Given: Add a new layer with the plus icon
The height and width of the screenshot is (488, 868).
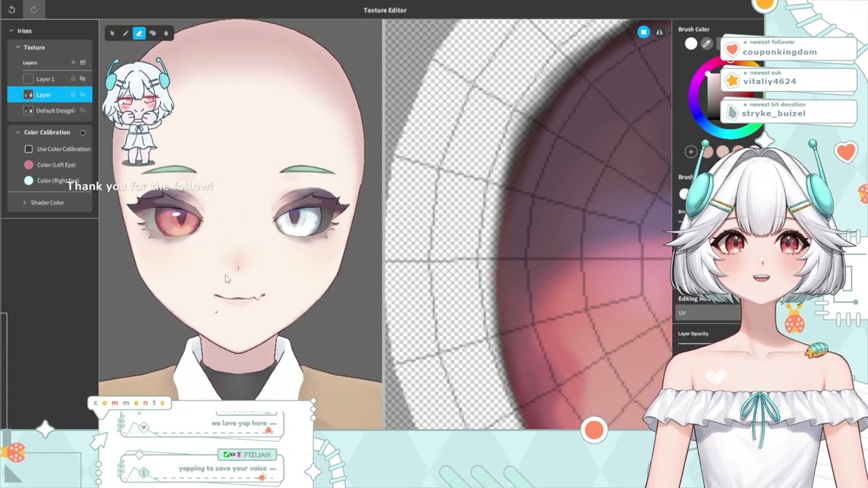Looking at the screenshot, I should [x=73, y=62].
